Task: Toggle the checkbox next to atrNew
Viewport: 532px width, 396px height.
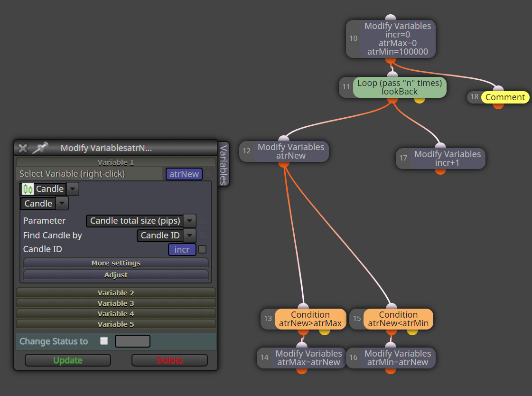Action: pos(208,174)
